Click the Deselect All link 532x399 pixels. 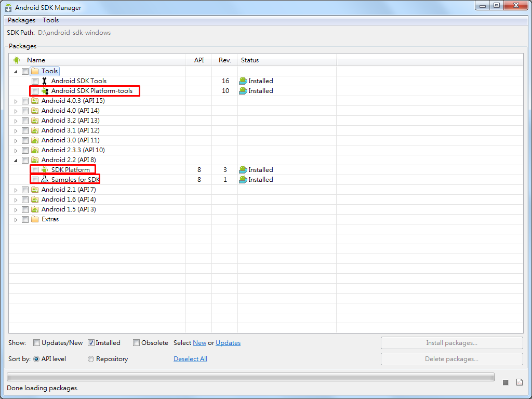coord(190,359)
